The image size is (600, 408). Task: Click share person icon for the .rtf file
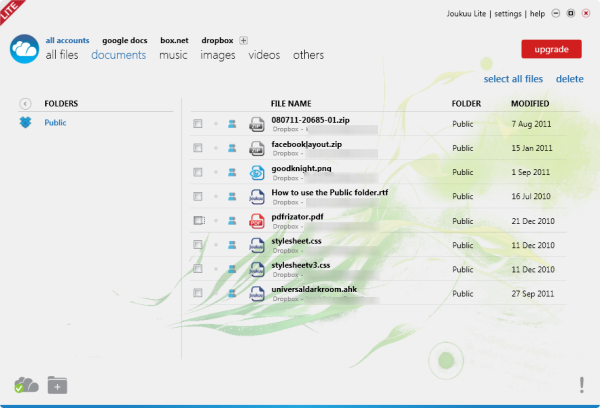pos(232,196)
